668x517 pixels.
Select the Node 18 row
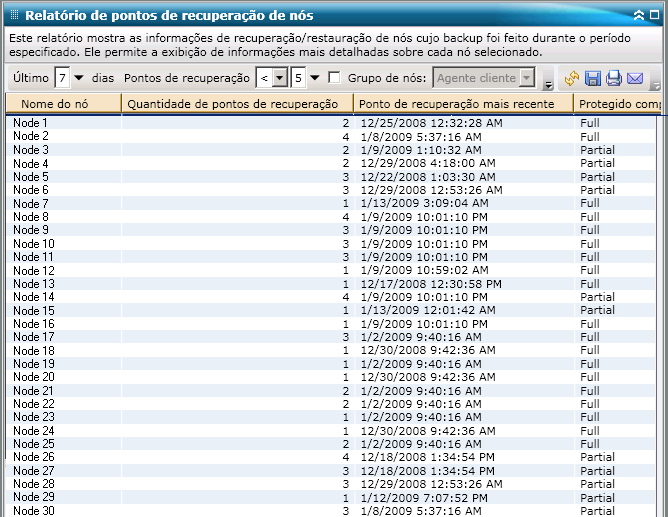(331, 350)
